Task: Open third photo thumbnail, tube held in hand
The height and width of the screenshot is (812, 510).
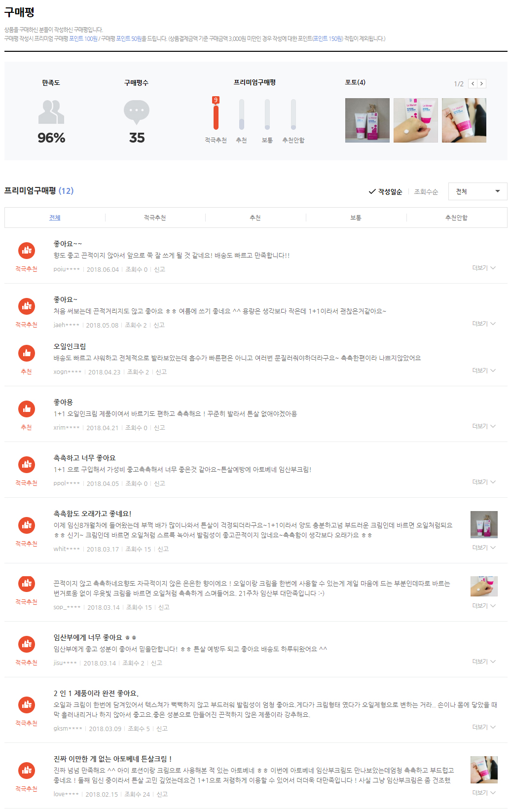Action: [x=464, y=120]
